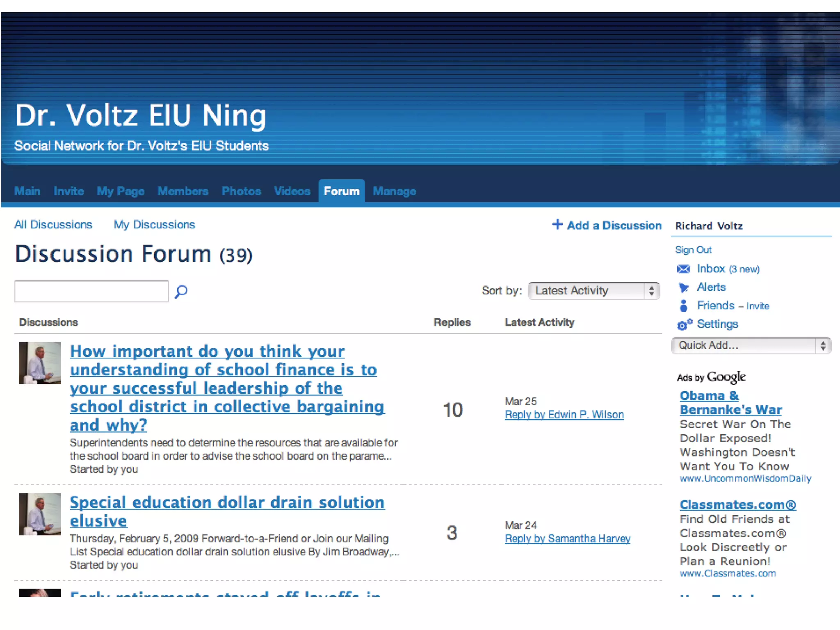Select the My Discussions link
The height and width of the screenshot is (630, 840).
[154, 225]
